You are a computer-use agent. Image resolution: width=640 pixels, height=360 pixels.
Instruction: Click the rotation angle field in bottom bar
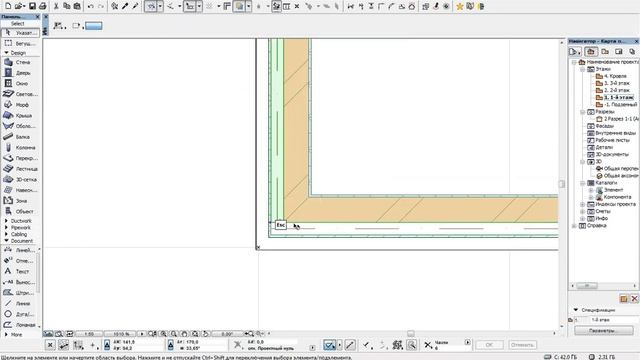[227, 334]
